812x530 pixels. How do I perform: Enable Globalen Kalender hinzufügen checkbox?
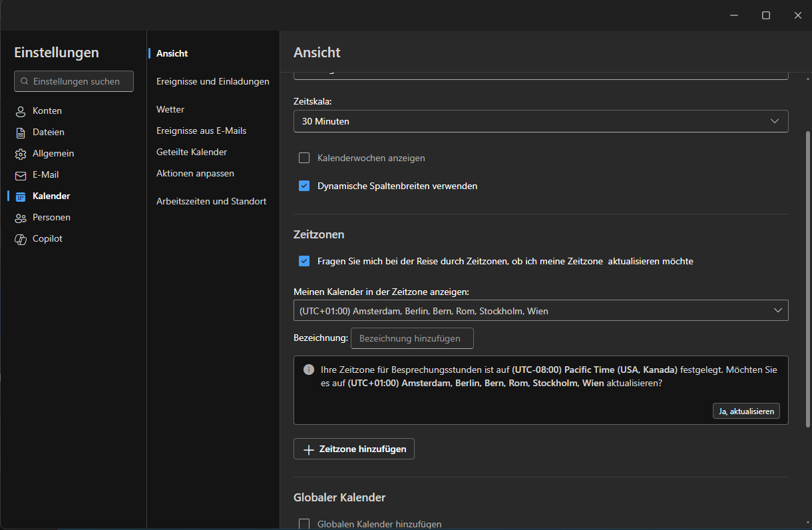[304, 524]
